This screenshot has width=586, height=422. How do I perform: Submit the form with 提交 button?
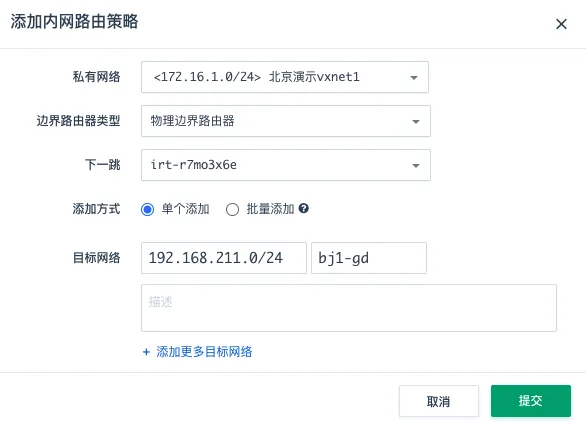point(531,401)
